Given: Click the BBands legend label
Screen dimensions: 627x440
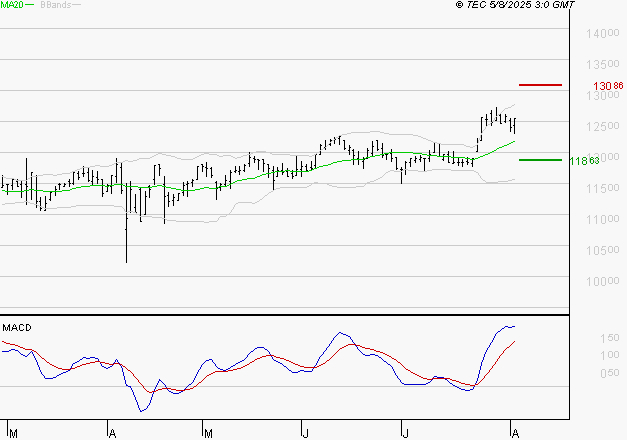Looking at the screenshot, I should [x=54, y=5].
